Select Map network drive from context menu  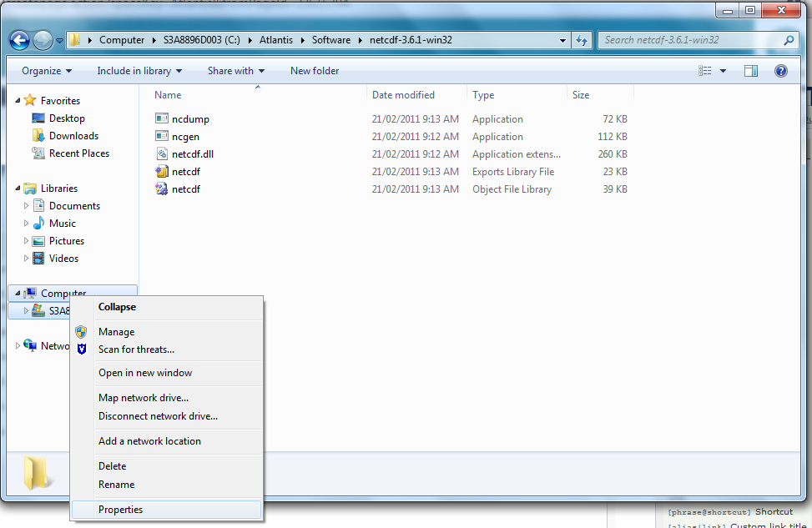[x=144, y=398]
